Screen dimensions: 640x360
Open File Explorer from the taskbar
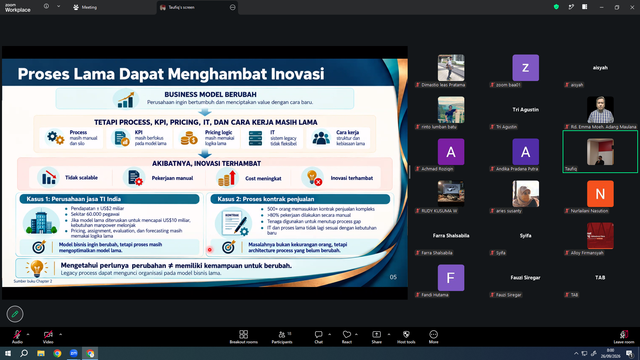[41, 353]
